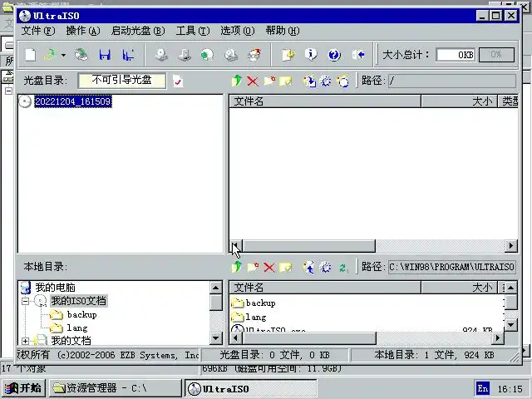The height and width of the screenshot is (399, 532).
Task: Open the 操作(A) menu
Action: [x=83, y=31]
